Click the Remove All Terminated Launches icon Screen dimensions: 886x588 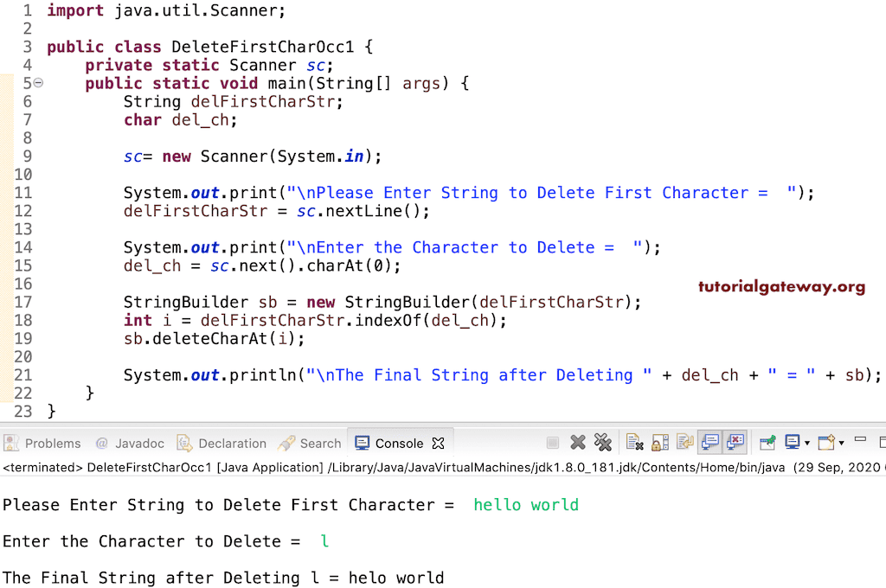(603, 443)
